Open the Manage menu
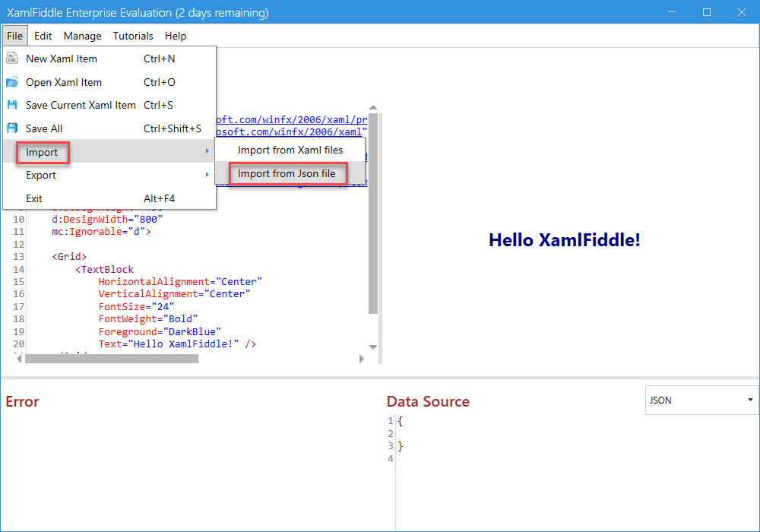 82,36
